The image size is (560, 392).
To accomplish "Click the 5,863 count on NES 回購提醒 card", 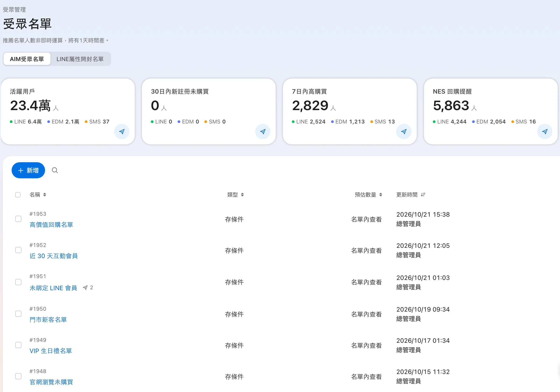I will (451, 106).
